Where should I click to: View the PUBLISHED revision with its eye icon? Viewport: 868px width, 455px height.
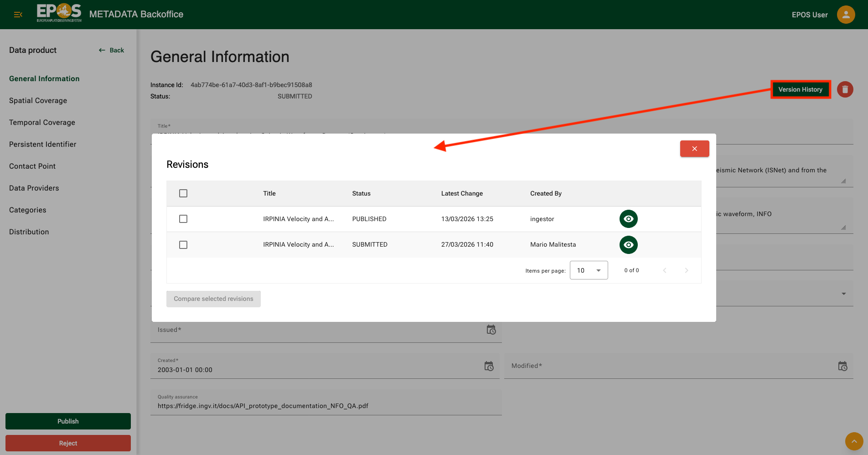click(628, 219)
